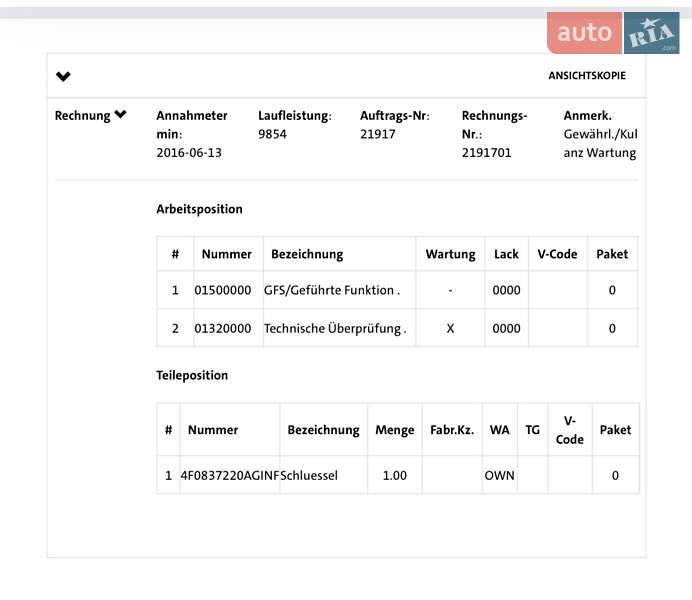The height and width of the screenshot is (600, 692).
Task: Click the Annahmetermin date 2016-06-13
Action: coord(189,153)
